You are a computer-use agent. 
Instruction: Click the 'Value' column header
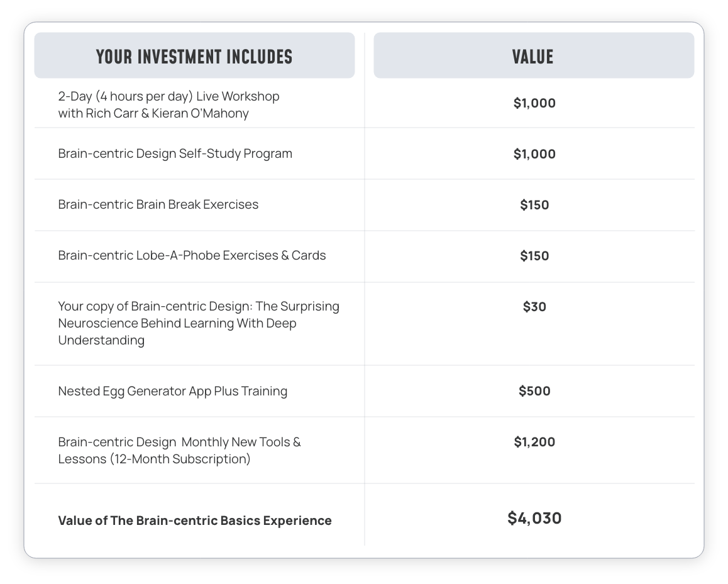532,57
